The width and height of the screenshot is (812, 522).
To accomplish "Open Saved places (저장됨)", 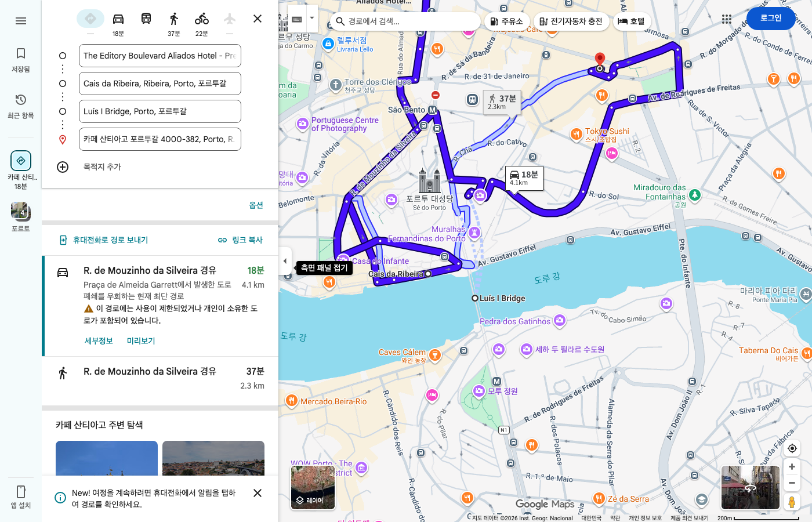I will 21,60.
